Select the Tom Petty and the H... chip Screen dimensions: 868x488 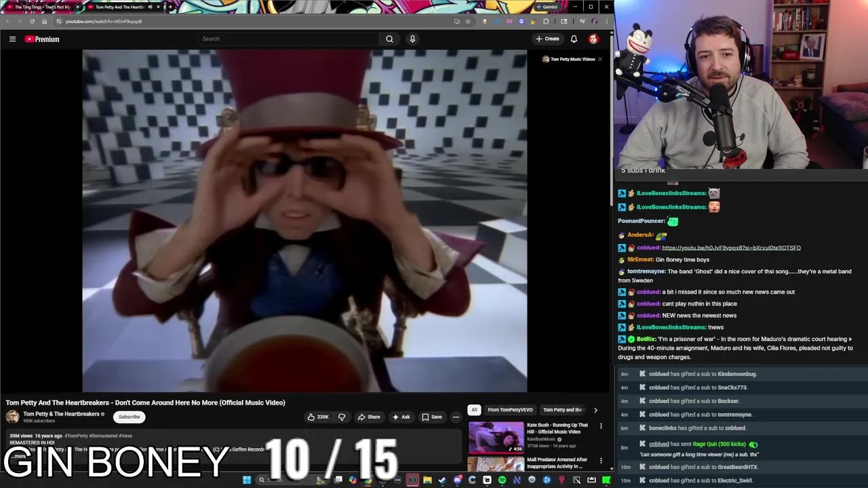tap(563, 409)
